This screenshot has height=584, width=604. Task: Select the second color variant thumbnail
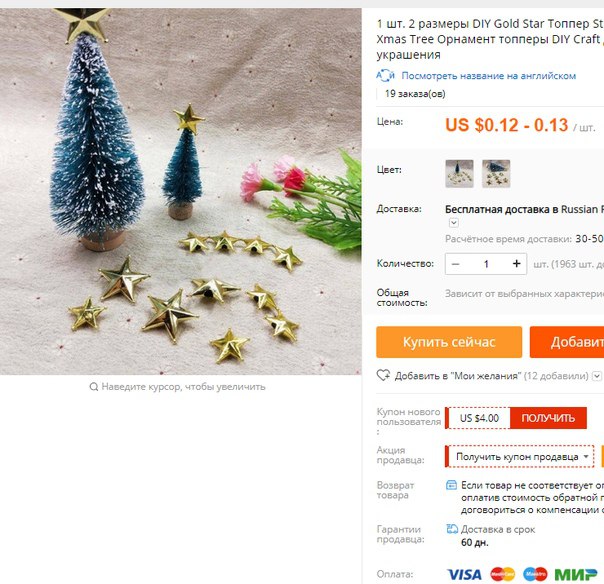coord(496,174)
